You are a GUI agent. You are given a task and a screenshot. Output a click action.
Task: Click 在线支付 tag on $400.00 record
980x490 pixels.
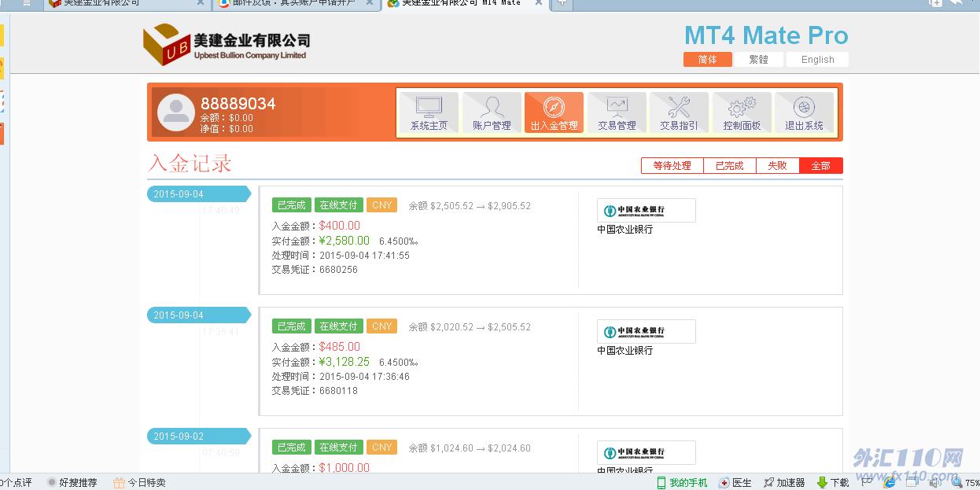point(338,205)
